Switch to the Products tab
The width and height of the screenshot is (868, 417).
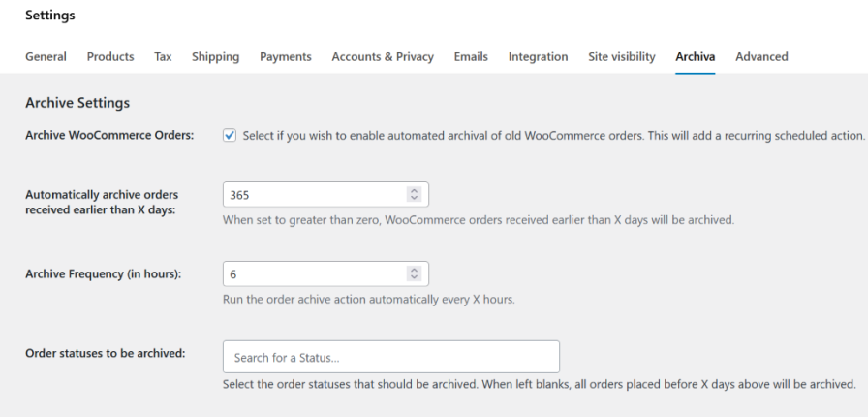[110, 57]
